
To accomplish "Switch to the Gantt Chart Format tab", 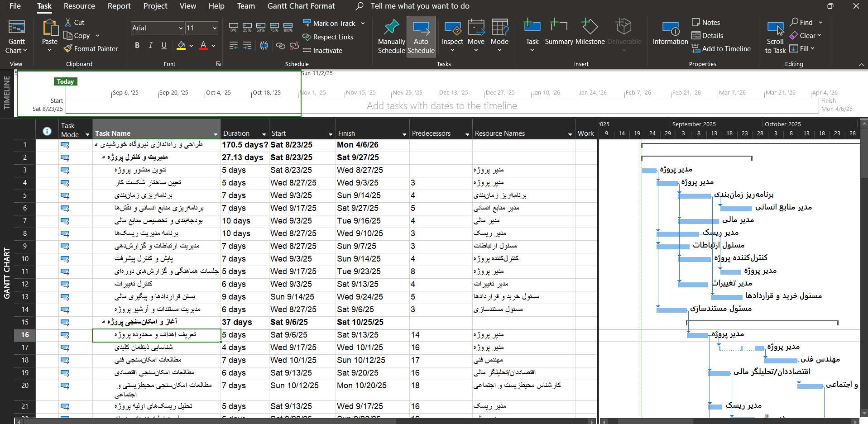I will [301, 6].
